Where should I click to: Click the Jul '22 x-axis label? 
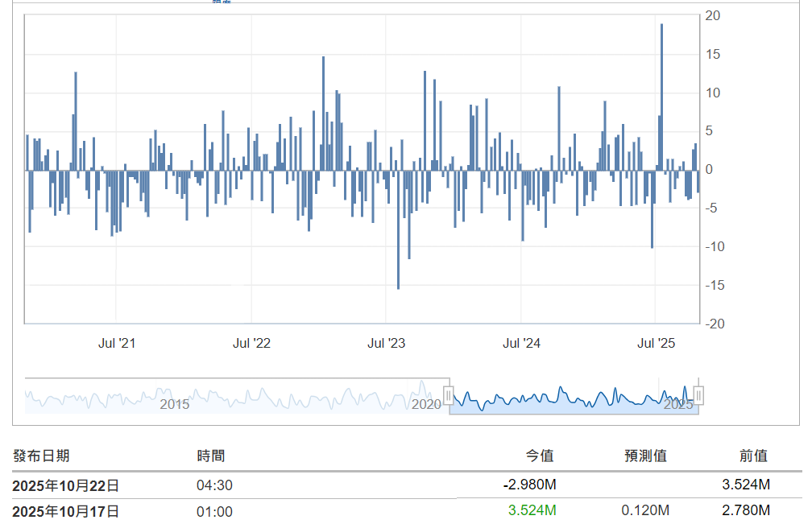click(251, 344)
